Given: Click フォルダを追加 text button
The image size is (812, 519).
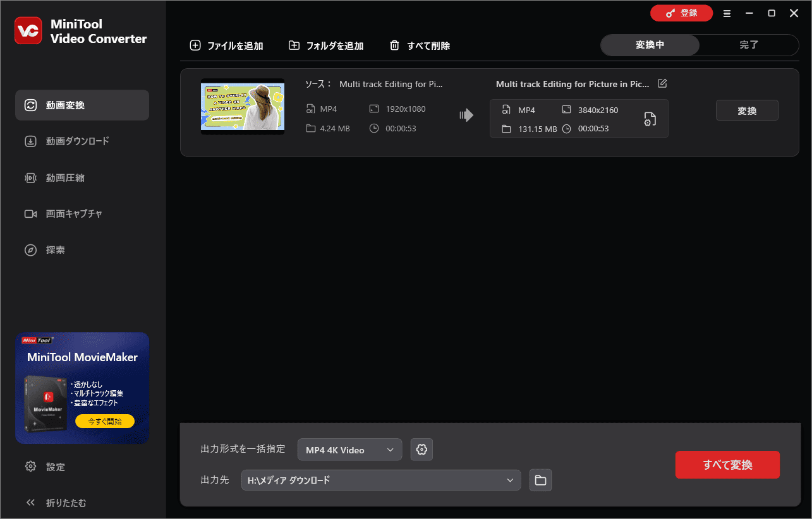Looking at the screenshot, I should pos(335,46).
